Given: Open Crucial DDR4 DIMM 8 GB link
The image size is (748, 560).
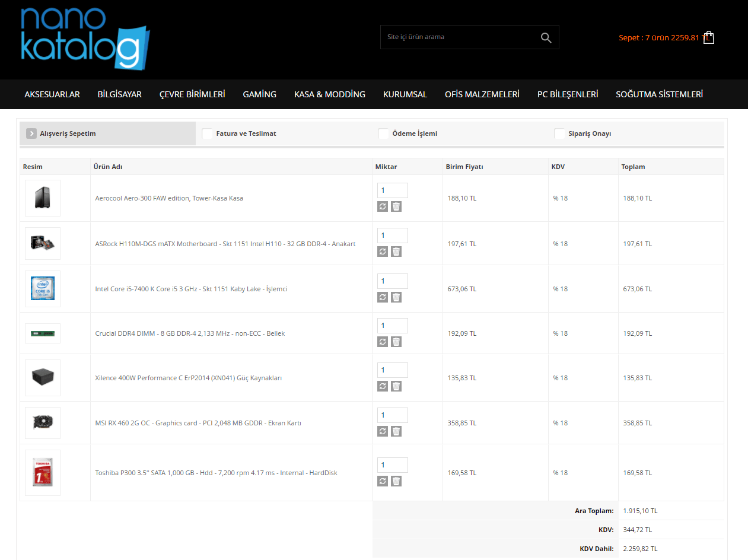Looking at the screenshot, I should click(190, 333).
